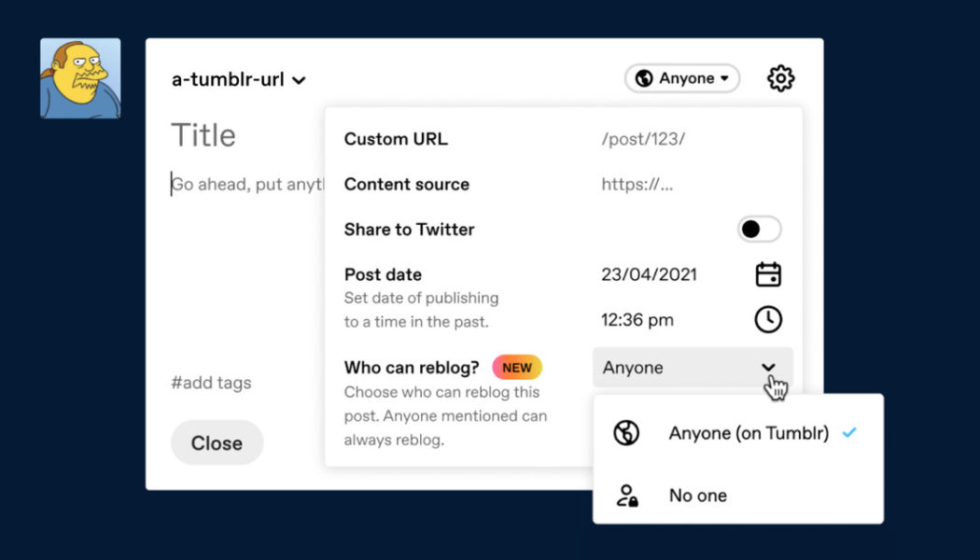Click the clock icon to set posting time

point(767,319)
